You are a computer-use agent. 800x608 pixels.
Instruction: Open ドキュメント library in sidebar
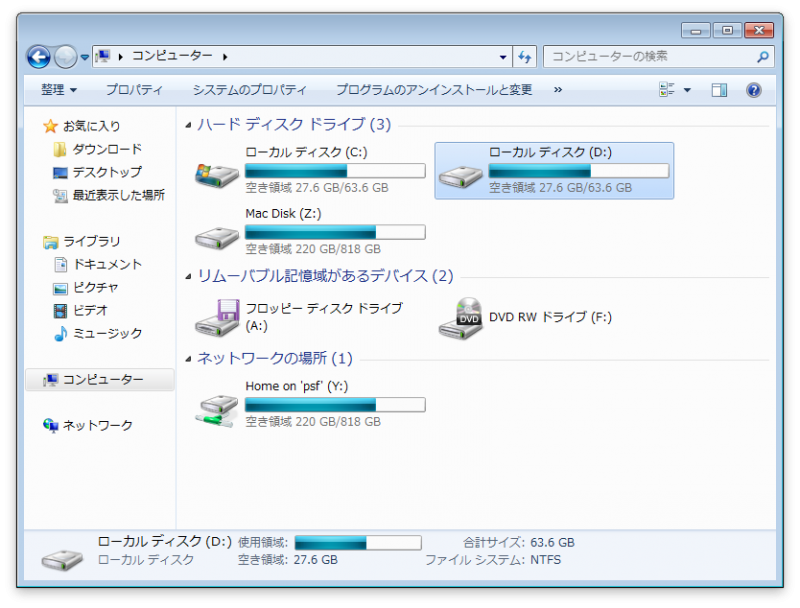coord(107,264)
